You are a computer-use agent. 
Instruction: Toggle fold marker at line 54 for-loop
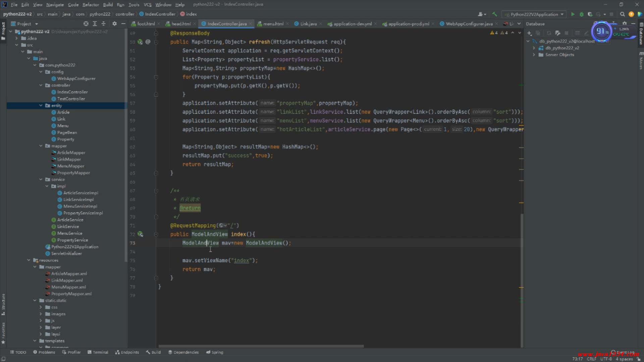click(156, 77)
